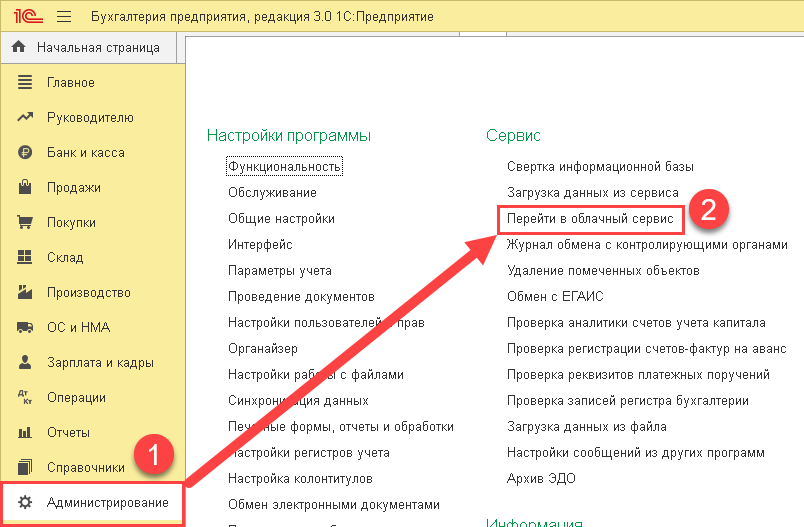Open Настройка колонтитулов link
Image resolution: width=804 pixels, height=527 pixels.
(300, 479)
